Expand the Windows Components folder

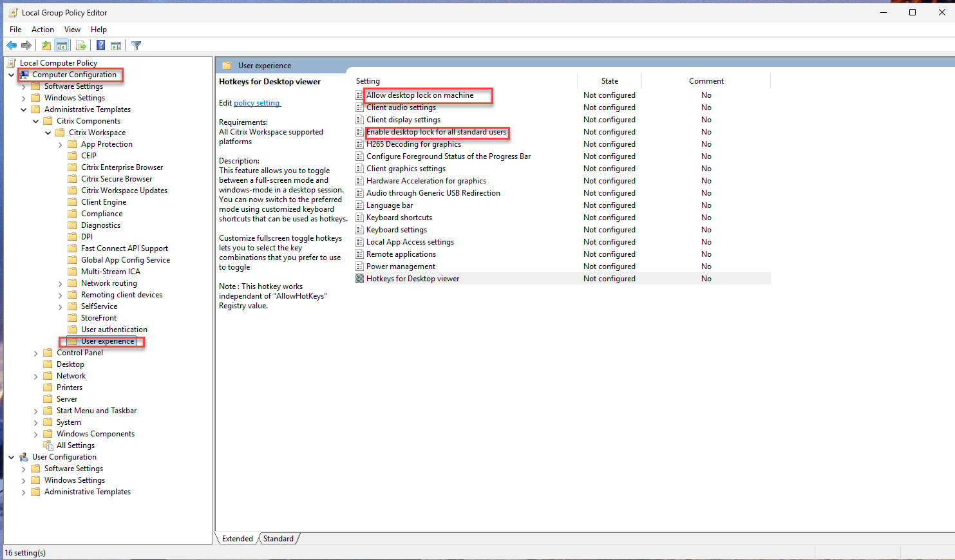(x=35, y=434)
